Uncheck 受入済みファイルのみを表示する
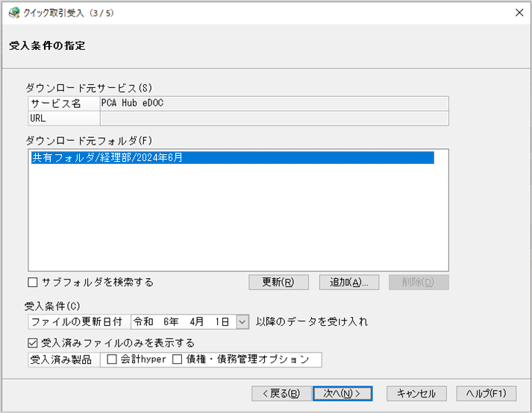532x413 pixels. pos(32,344)
